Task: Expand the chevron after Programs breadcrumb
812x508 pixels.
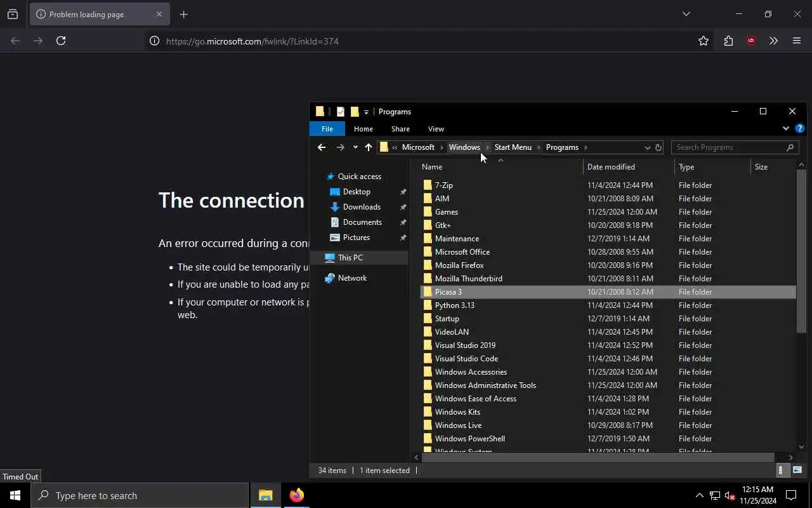Action: (x=586, y=147)
